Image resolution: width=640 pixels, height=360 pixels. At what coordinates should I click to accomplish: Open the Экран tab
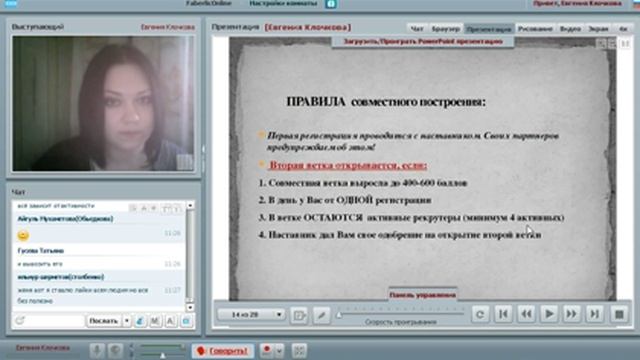[x=598, y=29]
